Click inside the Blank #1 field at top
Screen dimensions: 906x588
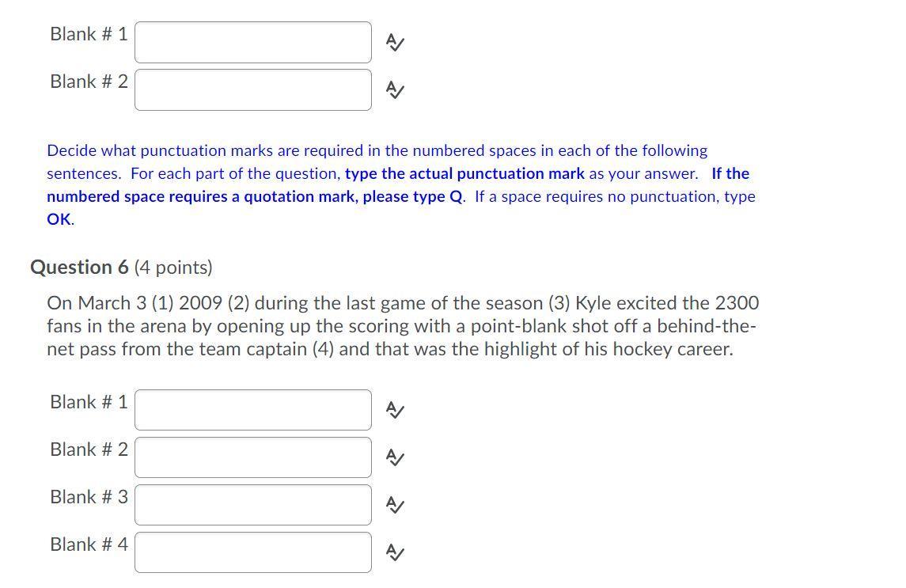(253, 42)
